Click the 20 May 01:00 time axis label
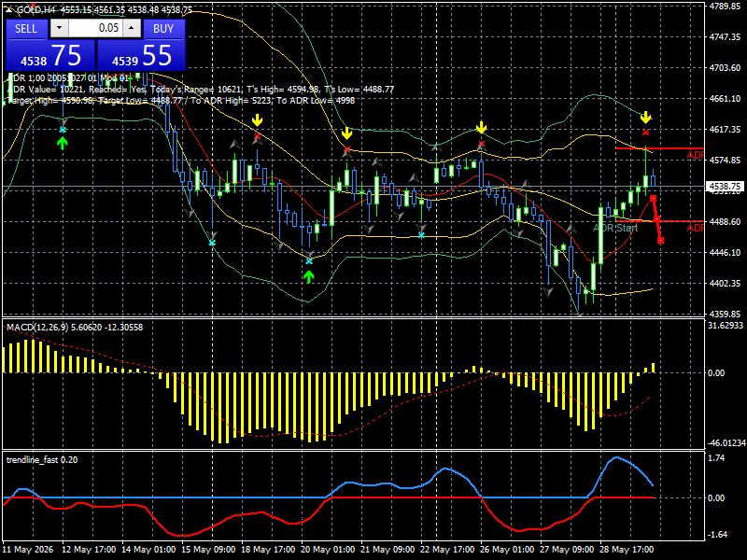Image resolution: width=747 pixels, height=560 pixels. 328,549
